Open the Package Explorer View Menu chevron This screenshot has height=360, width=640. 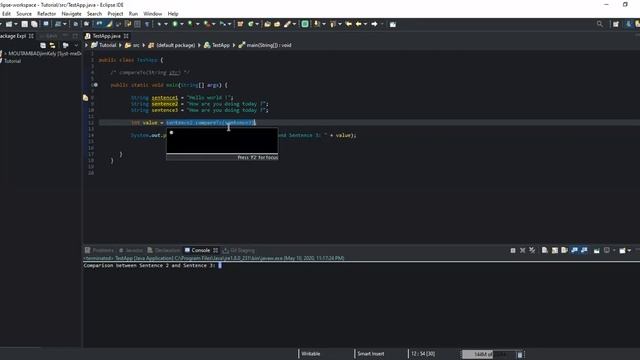(x=76, y=45)
